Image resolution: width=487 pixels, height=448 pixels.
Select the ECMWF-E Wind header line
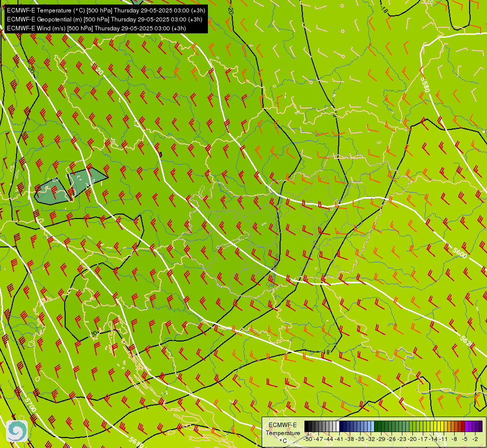97,28
